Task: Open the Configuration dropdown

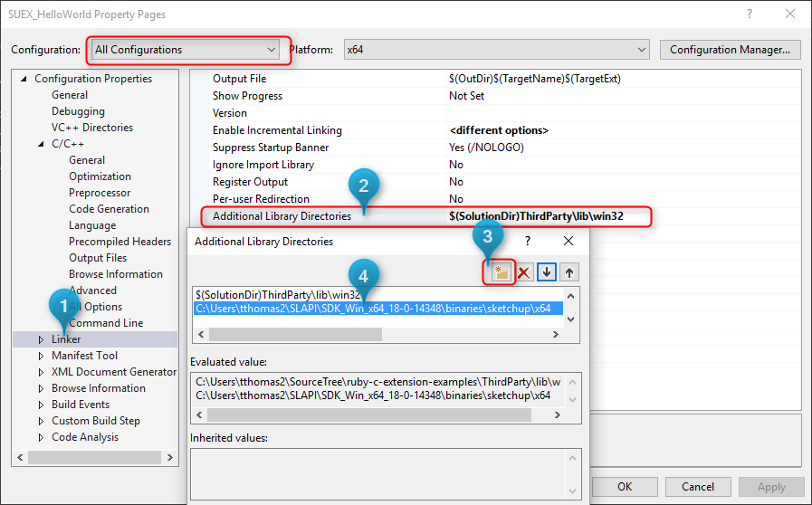Action: pos(188,50)
